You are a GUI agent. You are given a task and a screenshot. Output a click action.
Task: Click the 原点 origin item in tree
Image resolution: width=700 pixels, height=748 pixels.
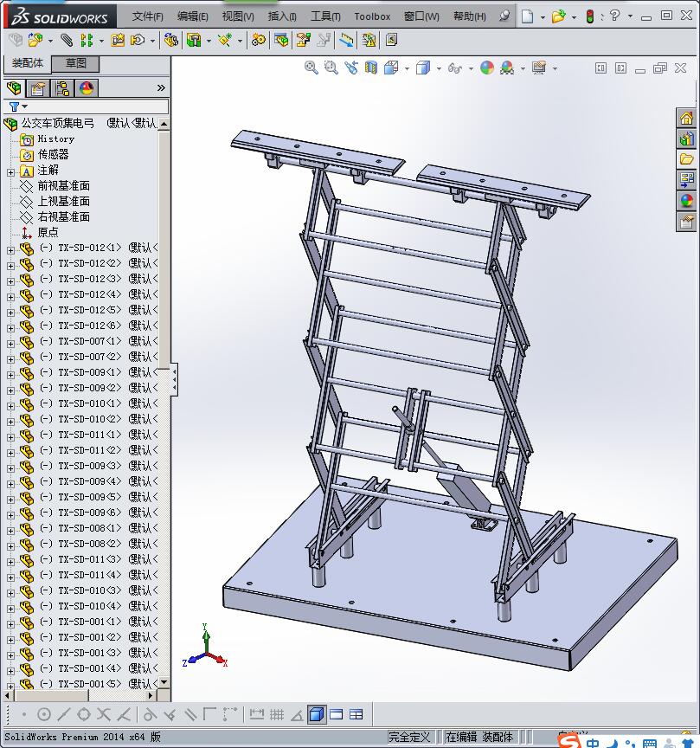tap(48, 232)
